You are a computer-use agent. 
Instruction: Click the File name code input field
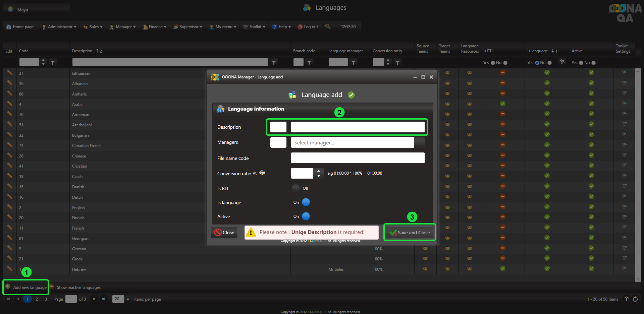[358, 158]
